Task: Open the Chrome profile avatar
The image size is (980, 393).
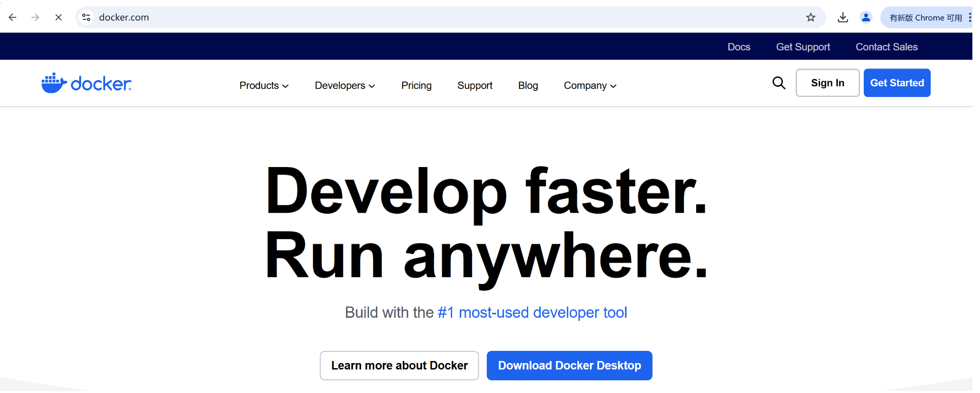Action: 866,17
